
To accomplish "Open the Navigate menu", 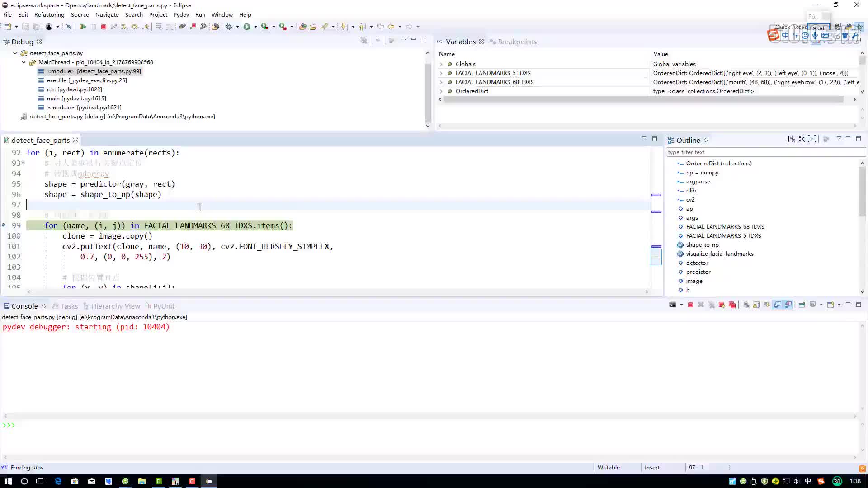I will [x=107, y=15].
